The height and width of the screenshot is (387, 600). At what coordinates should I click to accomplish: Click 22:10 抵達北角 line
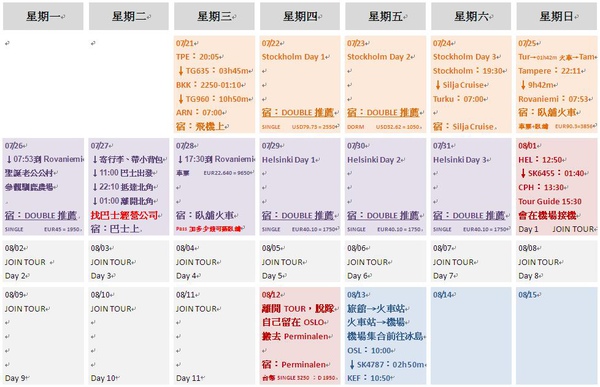coord(122,187)
